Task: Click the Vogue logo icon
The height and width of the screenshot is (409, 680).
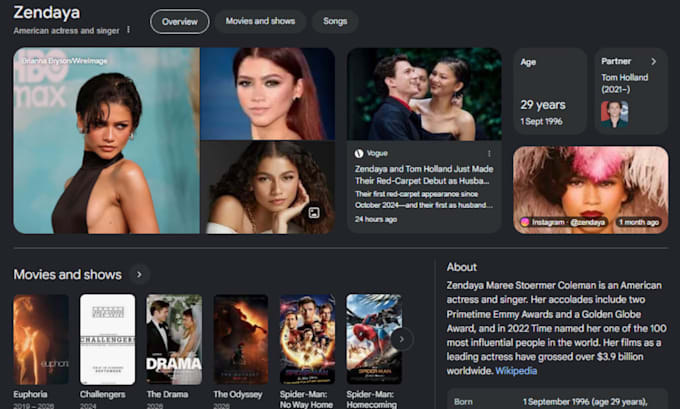Action: (359, 153)
